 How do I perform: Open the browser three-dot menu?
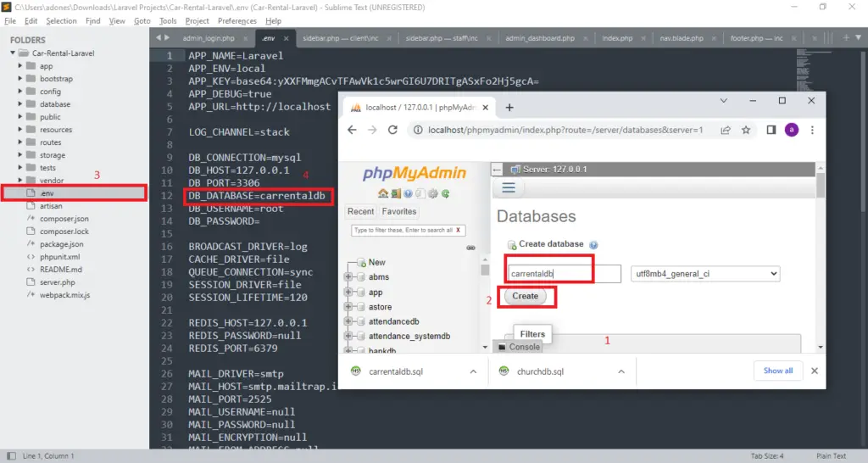click(x=812, y=130)
